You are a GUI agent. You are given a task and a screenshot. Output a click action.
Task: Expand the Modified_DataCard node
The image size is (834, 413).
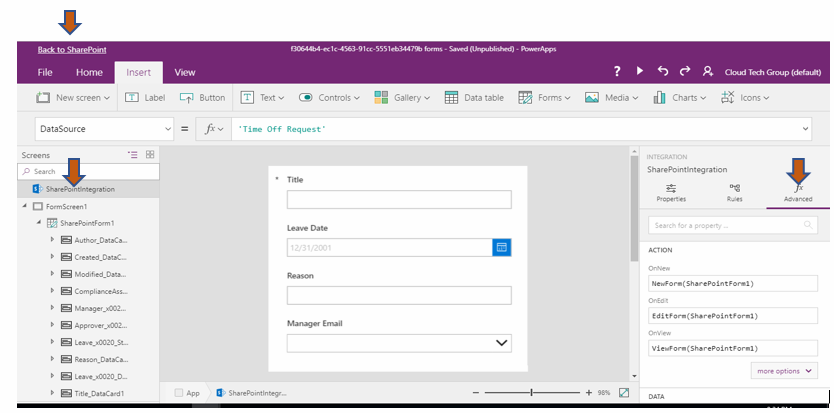pyautogui.click(x=52, y=274)
